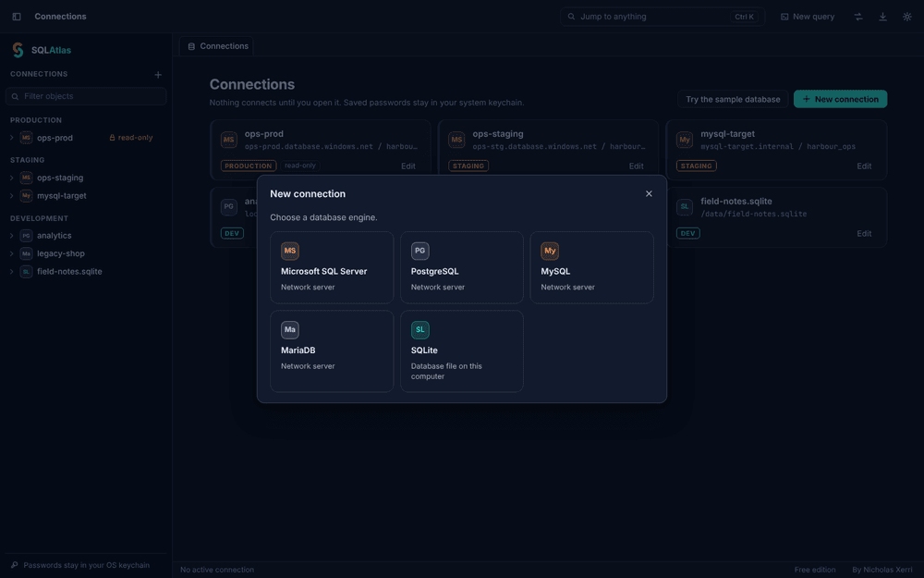Toggle the sidebar panel icon
The width and height of the screenshot is (924, 578).
tap(17, 17)
